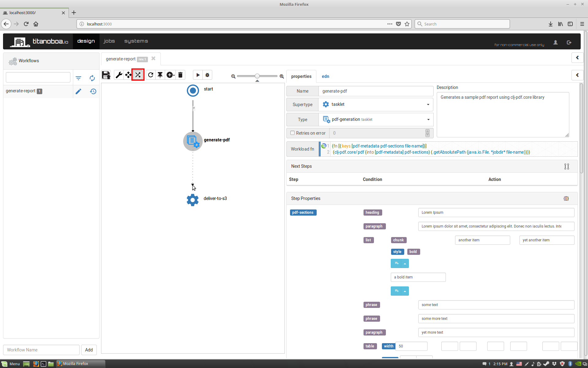Image resolution: width=588 pixels, height=368 pixels.
Task: Delete using the trash can icon
Action: [180, 75]
